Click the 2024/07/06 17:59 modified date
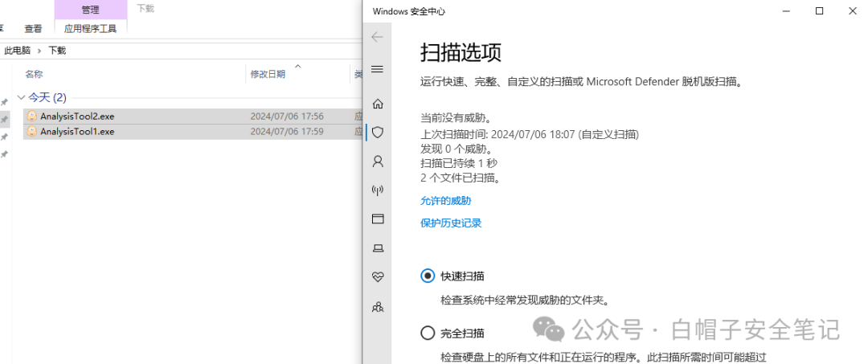 click(287, 131)
